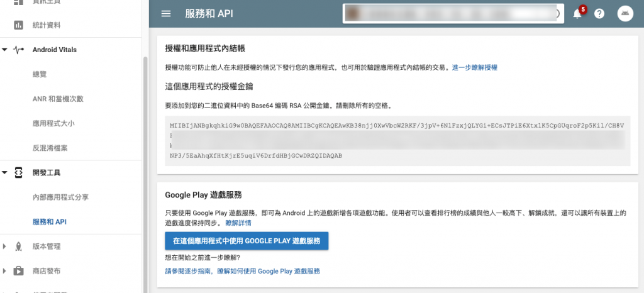Click the 統計資料 chart icon
Image resolution: width=644 pixels, height=293 pixels.
18,25
